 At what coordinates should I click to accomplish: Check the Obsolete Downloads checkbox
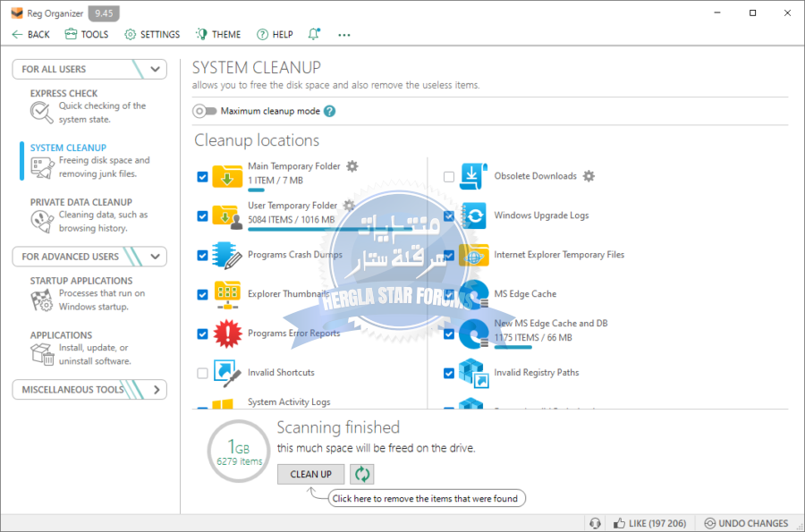449,177
